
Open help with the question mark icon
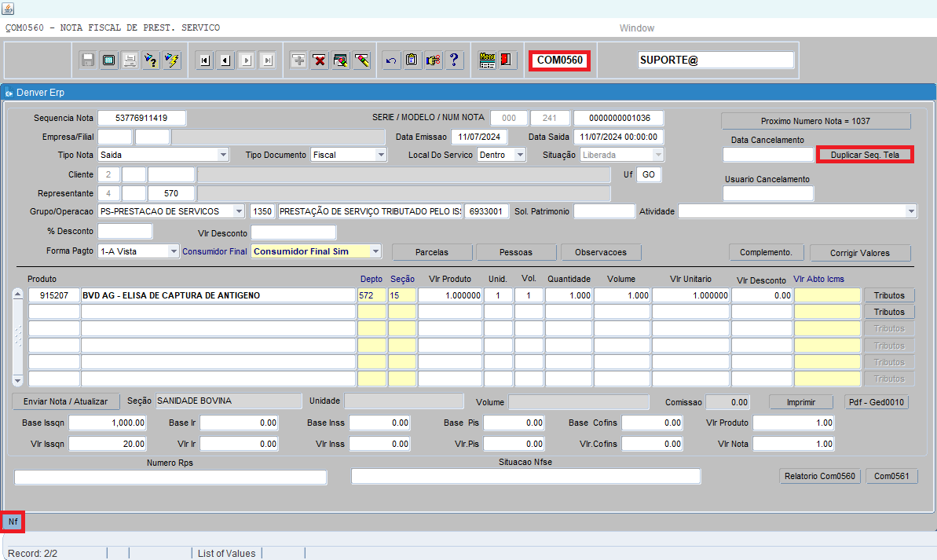pyautogui.click(x=454, y=60)
